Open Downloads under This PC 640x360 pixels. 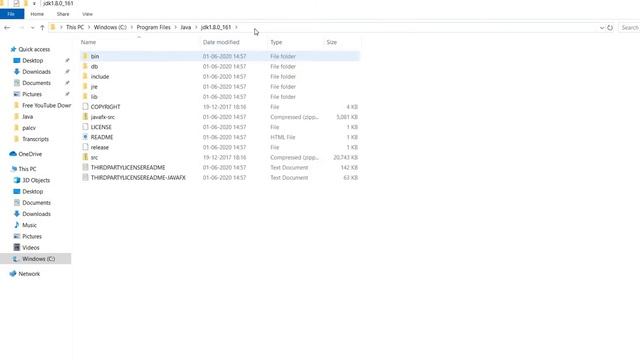[36, 213]
